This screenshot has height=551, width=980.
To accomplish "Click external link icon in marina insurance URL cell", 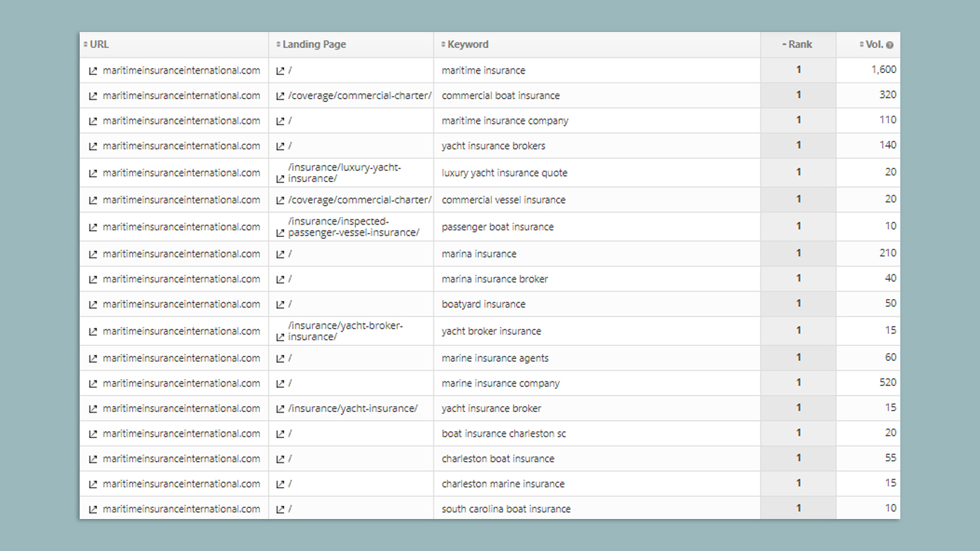I will [93, 254].
